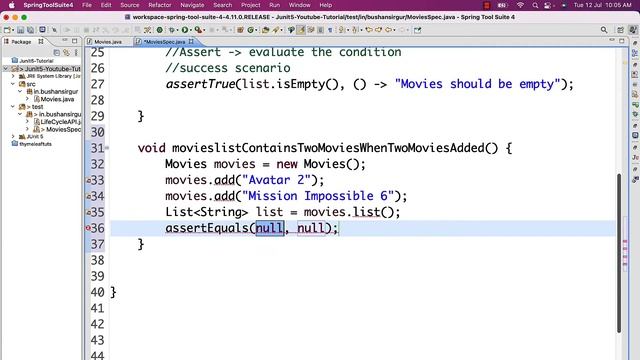Click the selected null argument in assertEquals

(269, 228)
